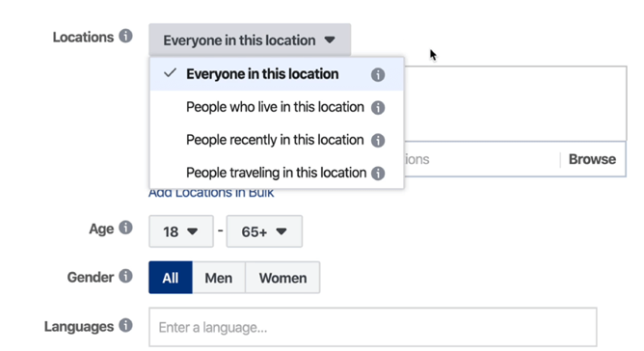Viewport: 644px width, 351px height.
Task: Select the Men gender option
Action: coord(219,278)
